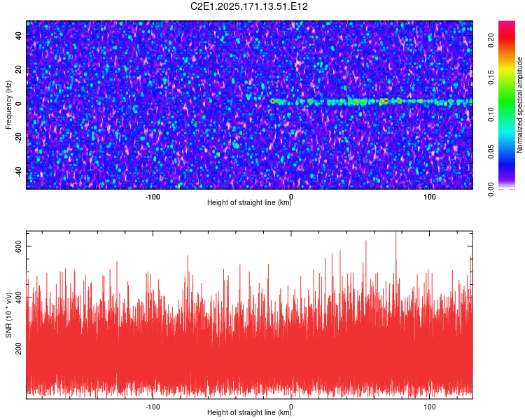Screen dimensions: 525x420
Task: Click the Frequency (Hz) axis label
Action: click(8, 105)
